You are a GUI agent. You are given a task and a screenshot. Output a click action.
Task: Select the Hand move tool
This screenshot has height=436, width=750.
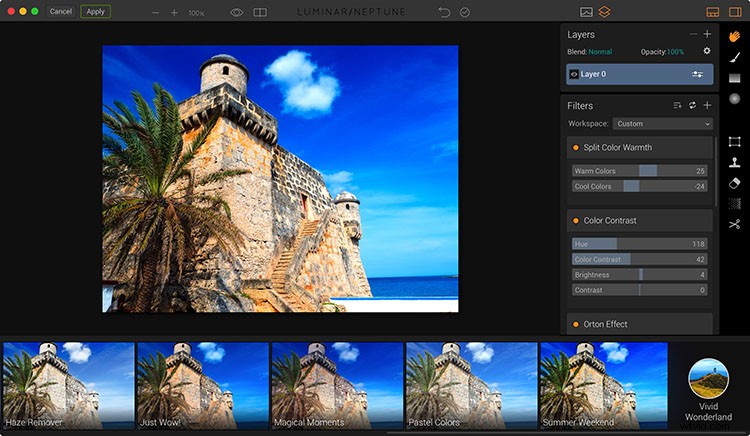[x=735, y=36]
